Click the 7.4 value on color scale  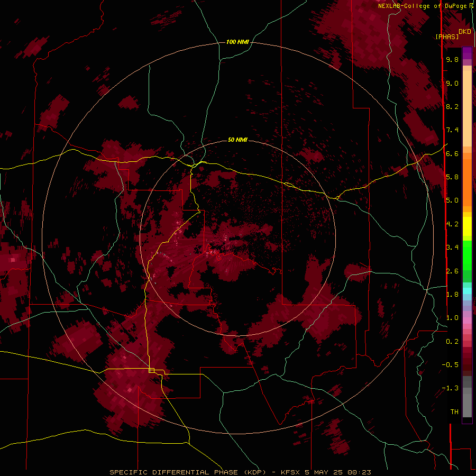452,130
